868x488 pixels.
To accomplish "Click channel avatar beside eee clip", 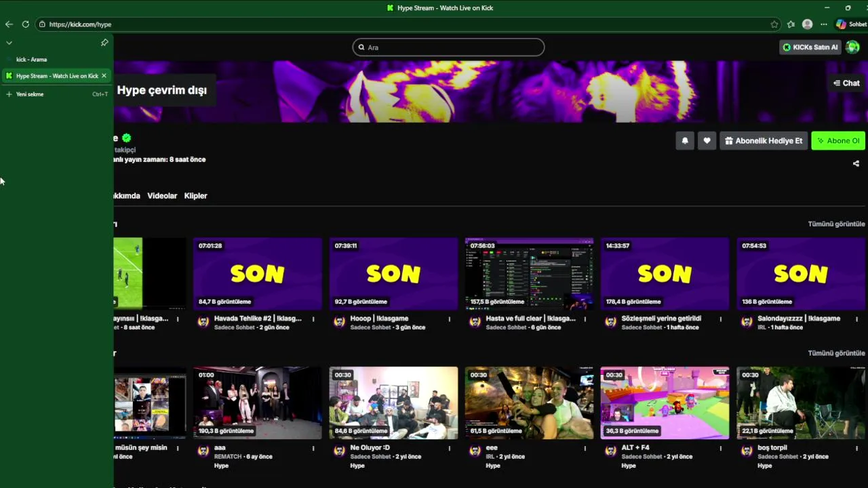I will click(x=475, y=451).
